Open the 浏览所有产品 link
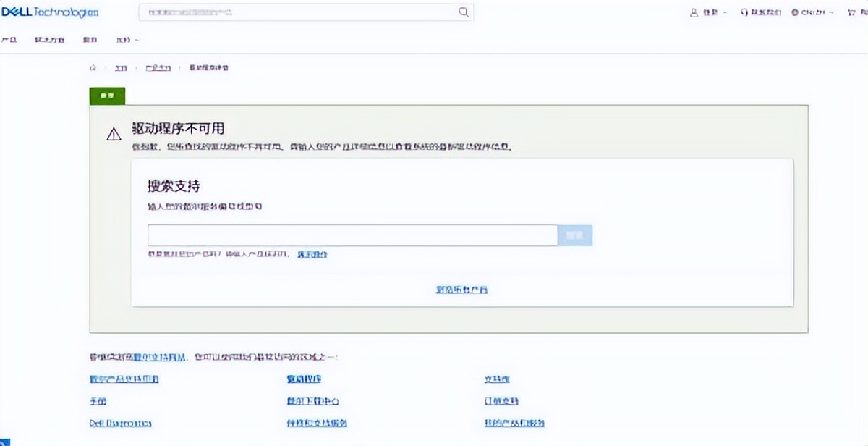 (x=462, y=289)
